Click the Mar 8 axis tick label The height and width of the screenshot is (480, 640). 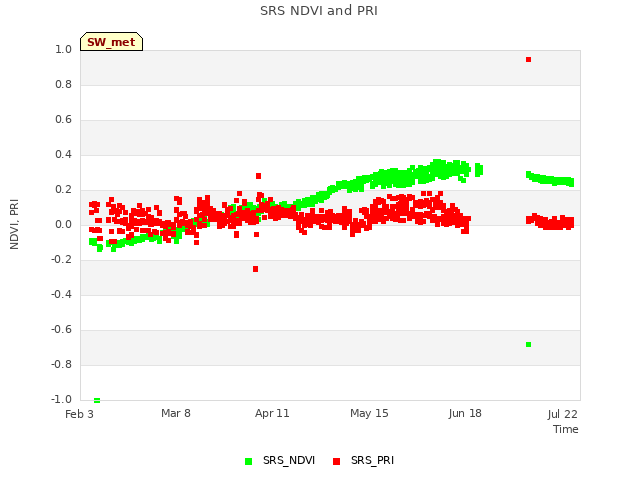point(176,413)
